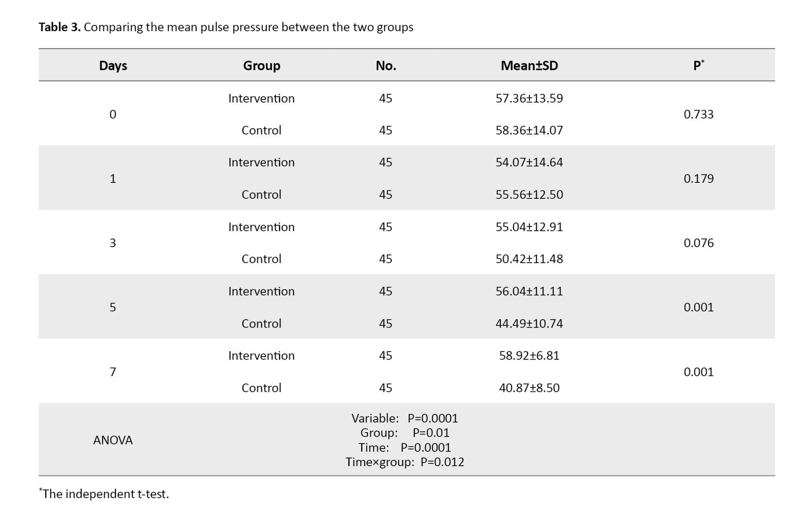The image size is (798, 532).
Task: Select the P value 0.179
Action: [698, 178]
